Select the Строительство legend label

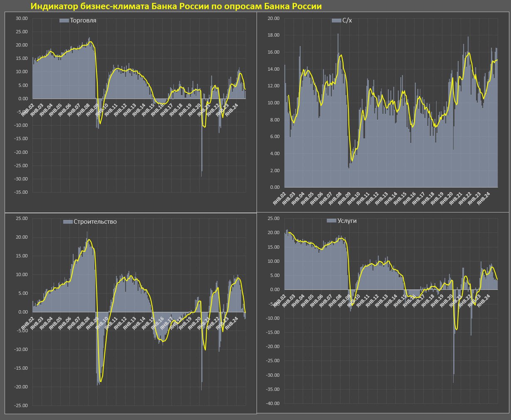[95, 222]
